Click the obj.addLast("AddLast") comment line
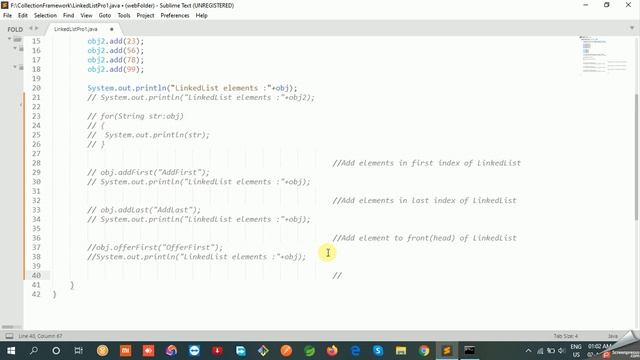This screenshot has width=640, height=360. (144, 210)
